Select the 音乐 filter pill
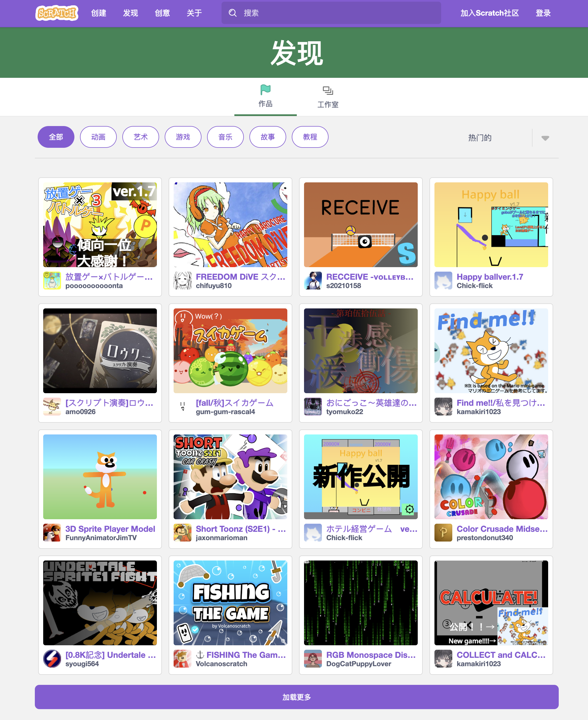Image resolution: width=588 pixels, height=720 pixels. point(225,137)
